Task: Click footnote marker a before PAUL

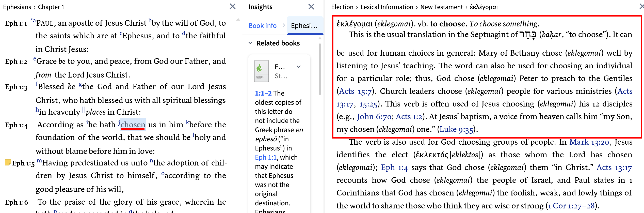Action: pyautogui.click(x=34, y=20)
